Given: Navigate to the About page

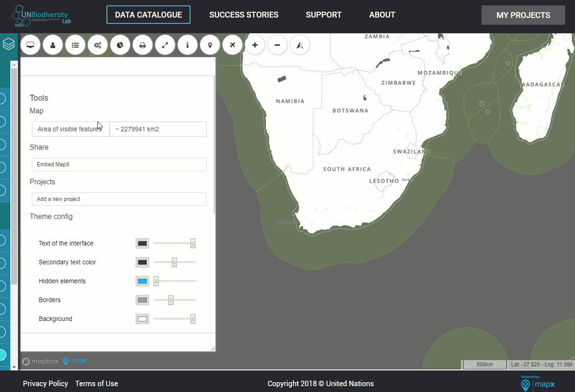Looking at the screenshot, I should click(x=382, y=15).
